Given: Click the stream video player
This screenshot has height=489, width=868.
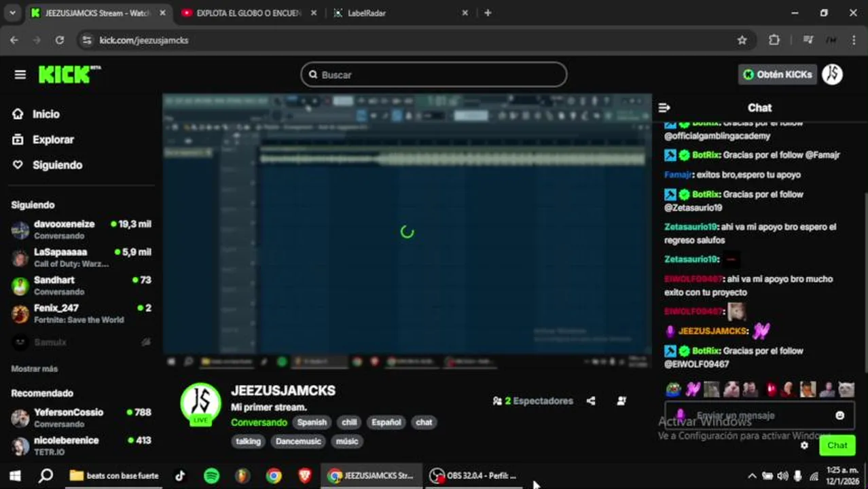Looking at the screenshot, I should (407, 232).
